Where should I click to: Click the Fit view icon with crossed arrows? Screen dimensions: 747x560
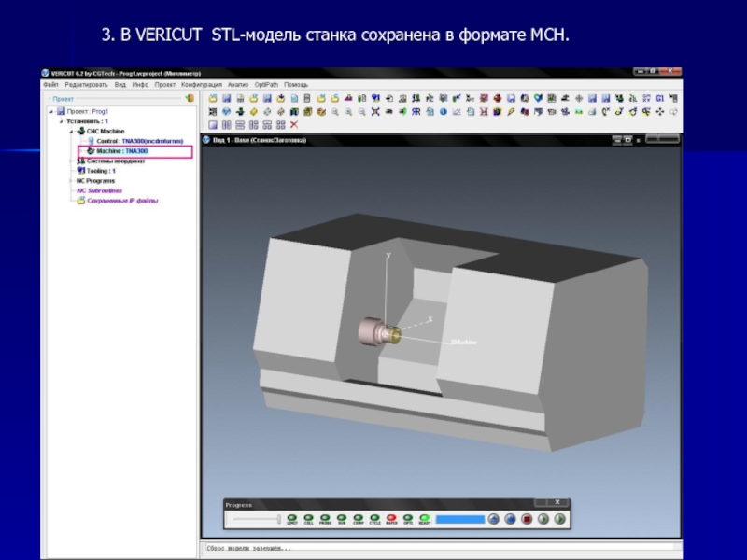point(374,112)
